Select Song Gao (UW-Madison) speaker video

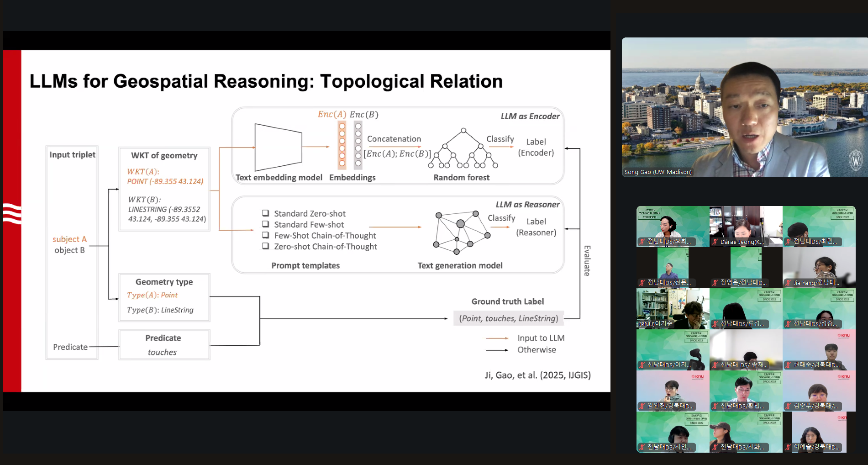(744, 107)
